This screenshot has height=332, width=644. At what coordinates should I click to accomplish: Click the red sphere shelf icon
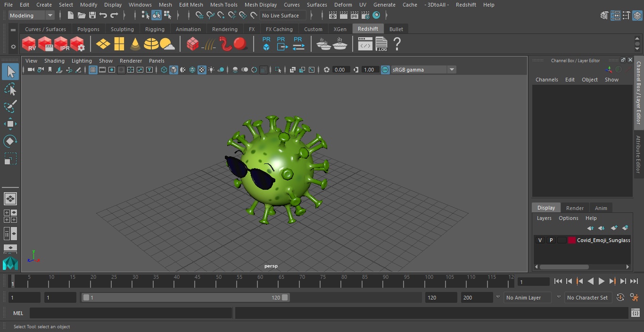(241, 44)
